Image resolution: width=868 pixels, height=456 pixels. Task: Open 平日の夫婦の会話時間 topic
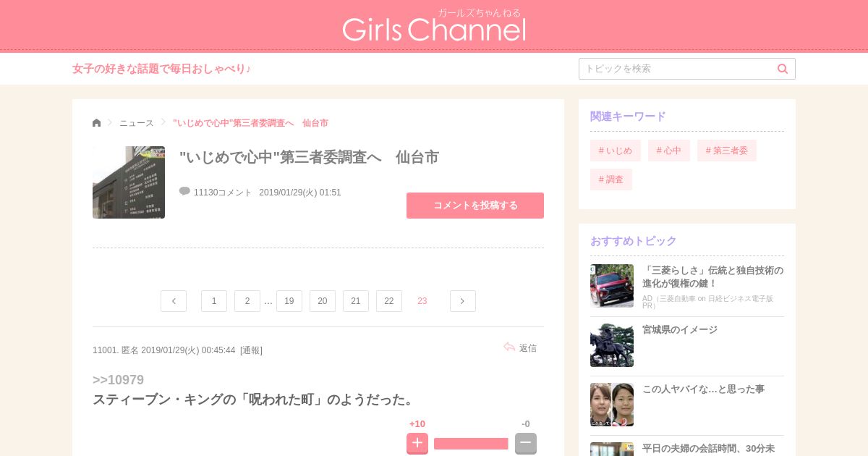point(708,448)
